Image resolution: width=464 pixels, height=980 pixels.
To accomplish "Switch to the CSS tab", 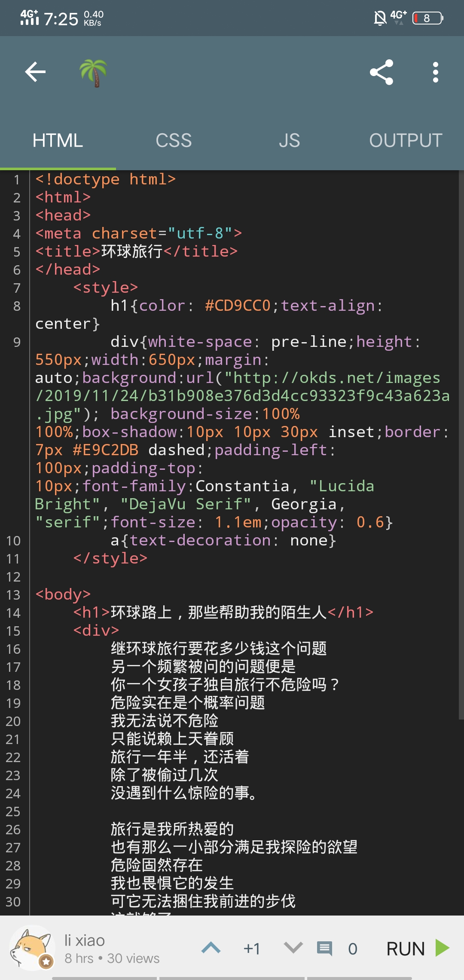I will pos(174,141).
